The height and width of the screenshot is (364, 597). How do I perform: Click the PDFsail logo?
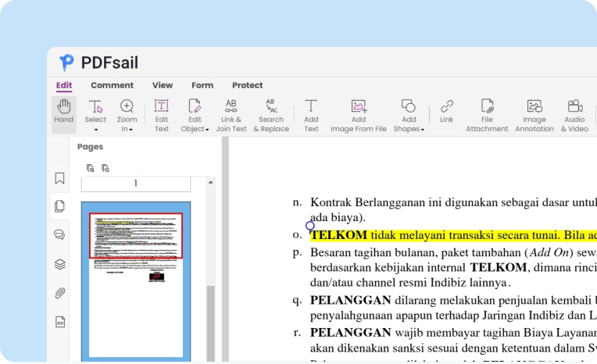click(98, 62)
